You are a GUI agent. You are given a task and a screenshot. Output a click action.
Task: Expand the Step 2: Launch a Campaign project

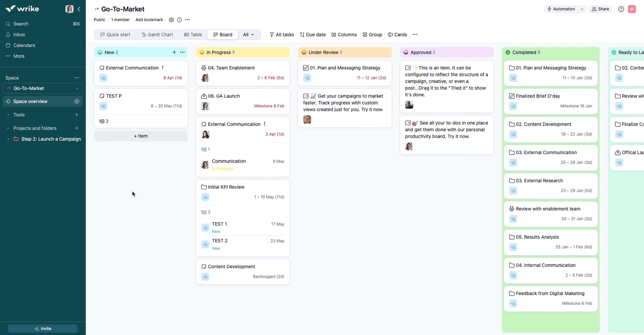pyautogui.click(x=8, y=139)
